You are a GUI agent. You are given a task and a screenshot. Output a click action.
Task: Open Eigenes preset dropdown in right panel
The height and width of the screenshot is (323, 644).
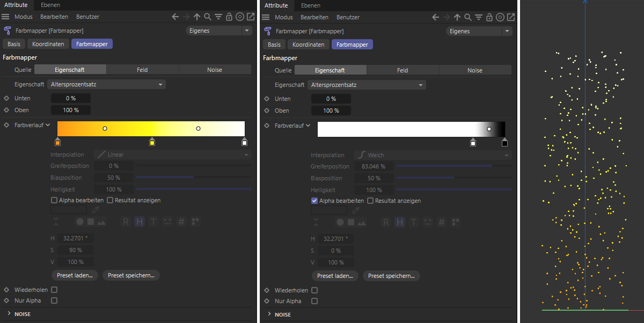[480, 31]
